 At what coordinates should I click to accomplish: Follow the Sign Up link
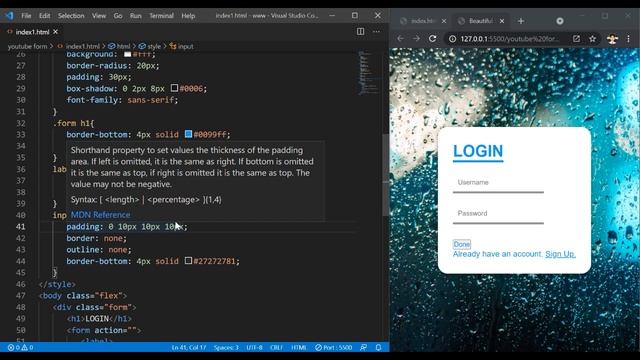pos(560,254)
